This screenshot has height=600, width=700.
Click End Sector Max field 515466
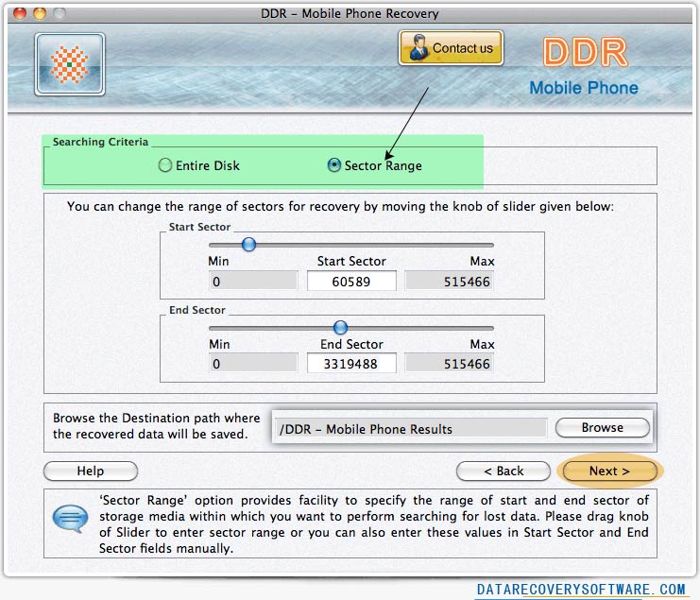(x=449, y=364)
